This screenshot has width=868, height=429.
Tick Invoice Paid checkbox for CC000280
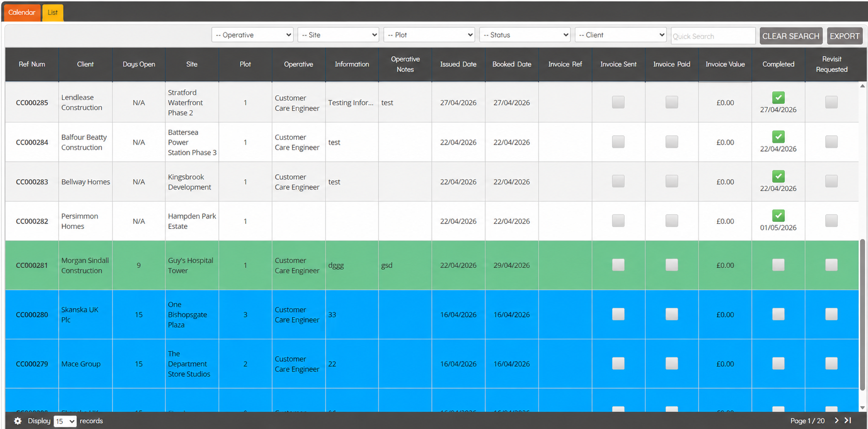point(672,314)
